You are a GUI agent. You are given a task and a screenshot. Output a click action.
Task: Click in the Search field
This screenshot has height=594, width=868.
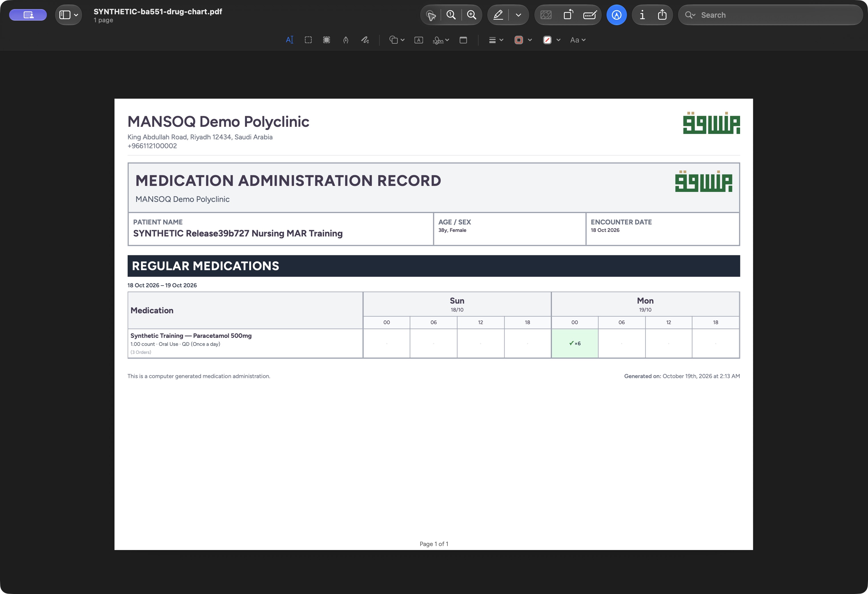coord(771,15)
